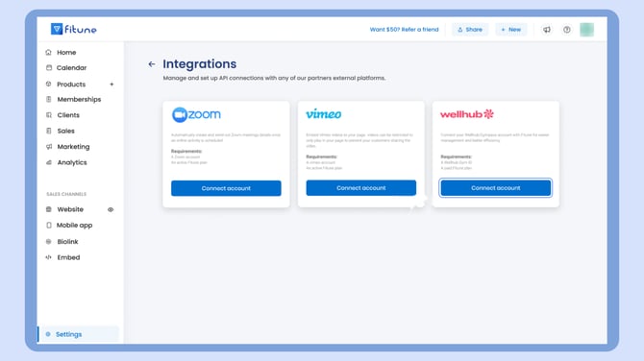Click the Marketing megaphone icon in sidebar

pos(49,147)
